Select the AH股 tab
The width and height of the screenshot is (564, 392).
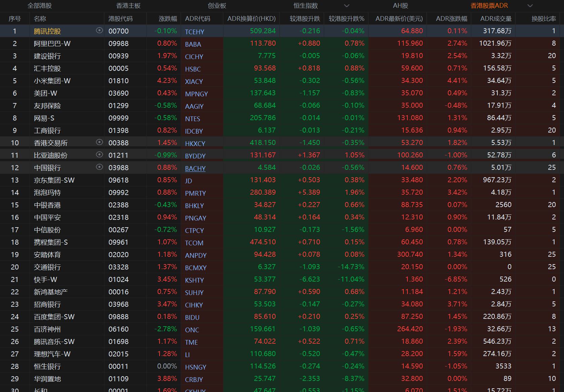pyautogui.click(x=400, y=6)
